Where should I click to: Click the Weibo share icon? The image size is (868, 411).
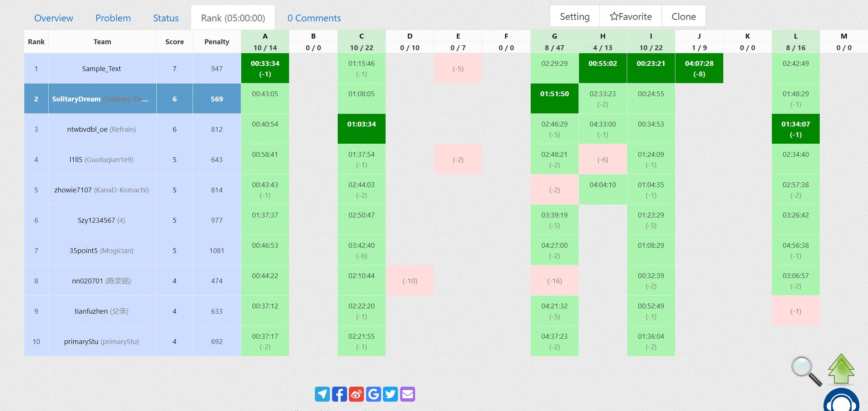[x=356, y=394]
